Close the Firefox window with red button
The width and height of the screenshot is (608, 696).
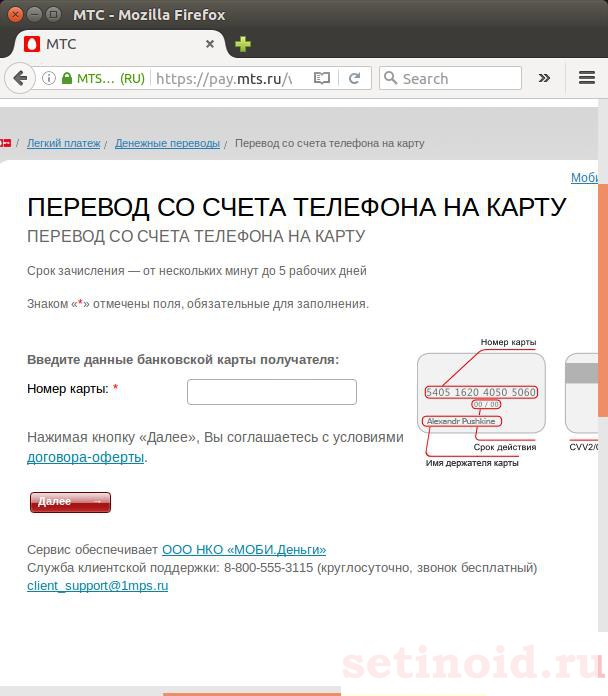[15, 15]
